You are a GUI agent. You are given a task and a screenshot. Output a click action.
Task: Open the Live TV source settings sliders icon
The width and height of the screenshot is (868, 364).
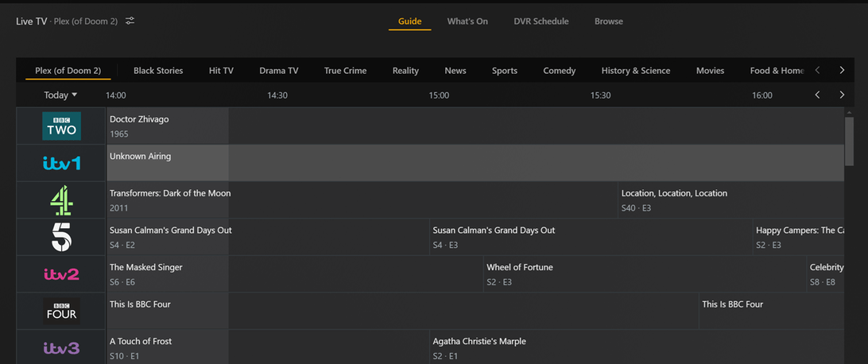[130, 21]
